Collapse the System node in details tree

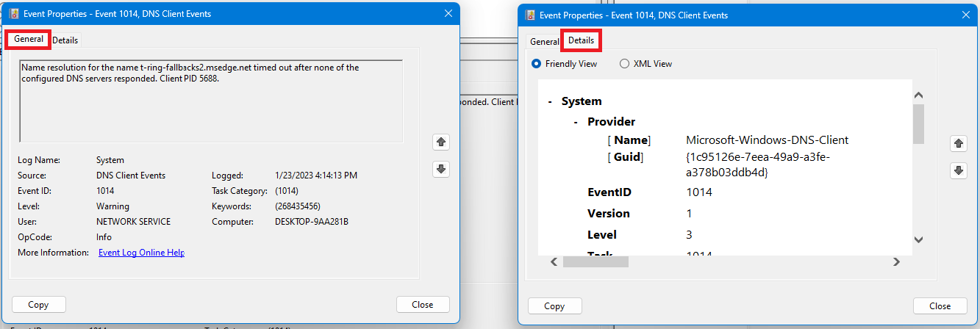(550, 101)
